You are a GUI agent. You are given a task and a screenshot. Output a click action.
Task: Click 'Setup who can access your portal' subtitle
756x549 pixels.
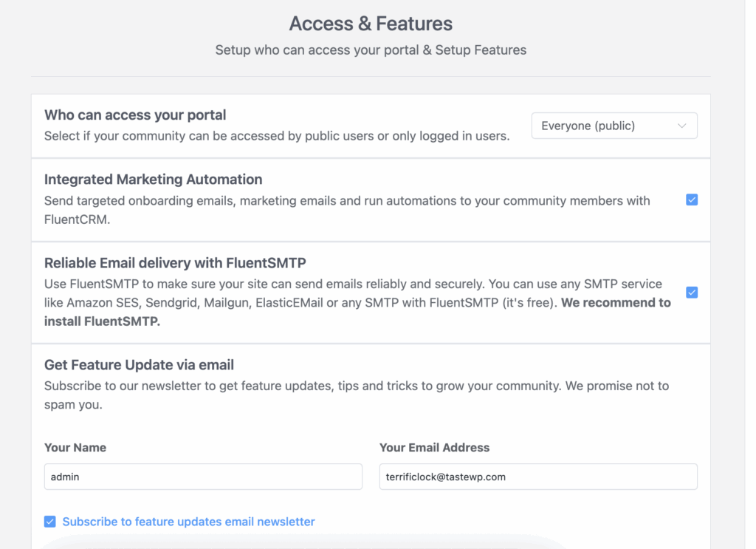(x=371, y=50)
